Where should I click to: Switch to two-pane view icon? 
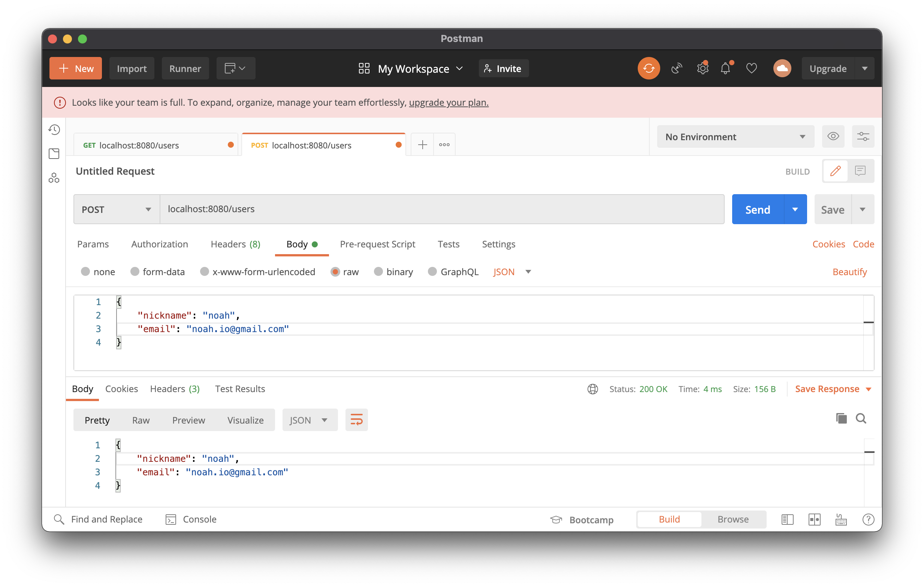[x=814, y=520]
